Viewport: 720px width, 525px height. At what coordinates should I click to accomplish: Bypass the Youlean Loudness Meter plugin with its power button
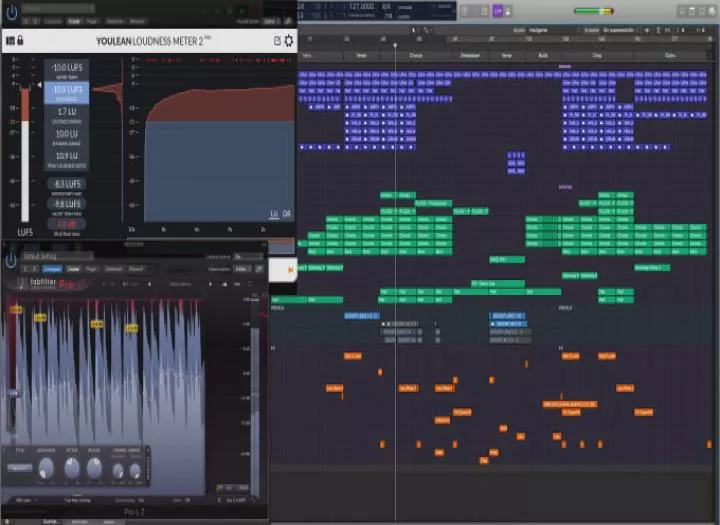pyautogui.click(x=11, y=12)
